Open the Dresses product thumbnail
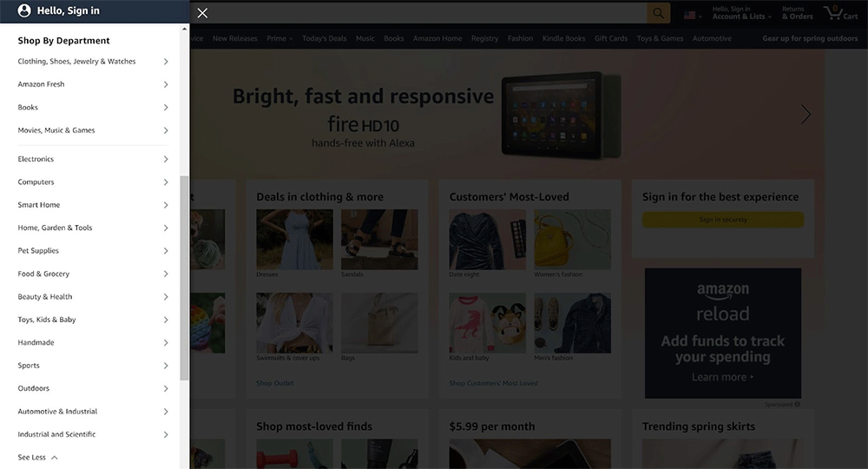The height and width of the screenshot is (469, 868). pyautogui.click(x=293, y=240)
